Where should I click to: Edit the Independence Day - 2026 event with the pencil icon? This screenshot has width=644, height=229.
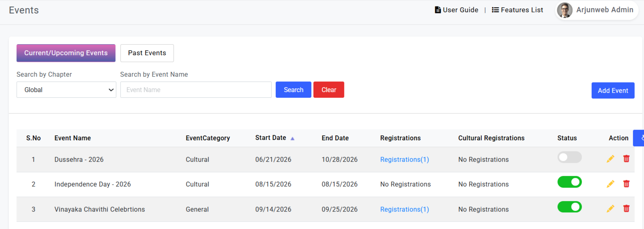610,184
